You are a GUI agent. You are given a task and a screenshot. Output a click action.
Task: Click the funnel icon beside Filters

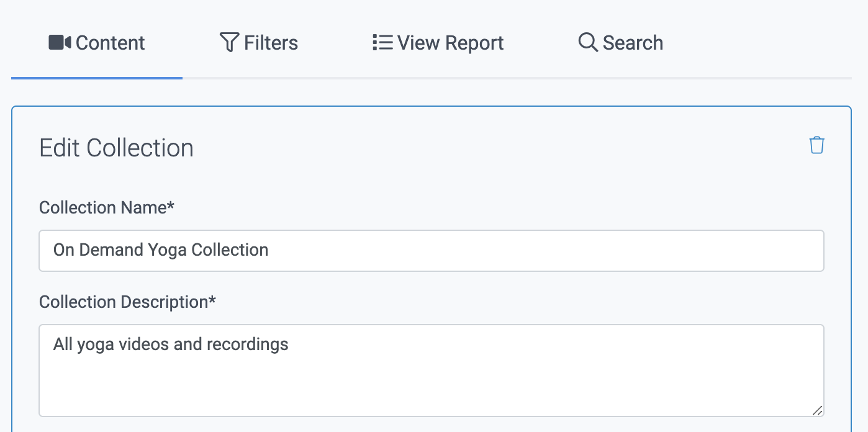point(229,43)
